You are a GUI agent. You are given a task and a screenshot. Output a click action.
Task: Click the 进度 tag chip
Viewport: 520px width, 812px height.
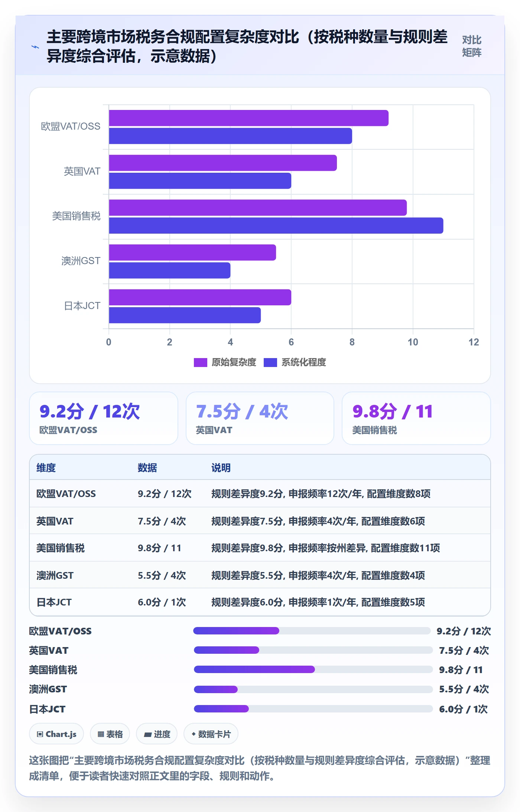coord(157,734)
